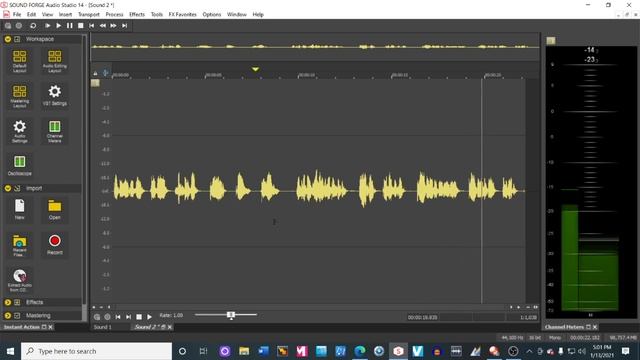Open the Tools menu
640x360 pixels.
pyautogui.click(x=157, y=14)
